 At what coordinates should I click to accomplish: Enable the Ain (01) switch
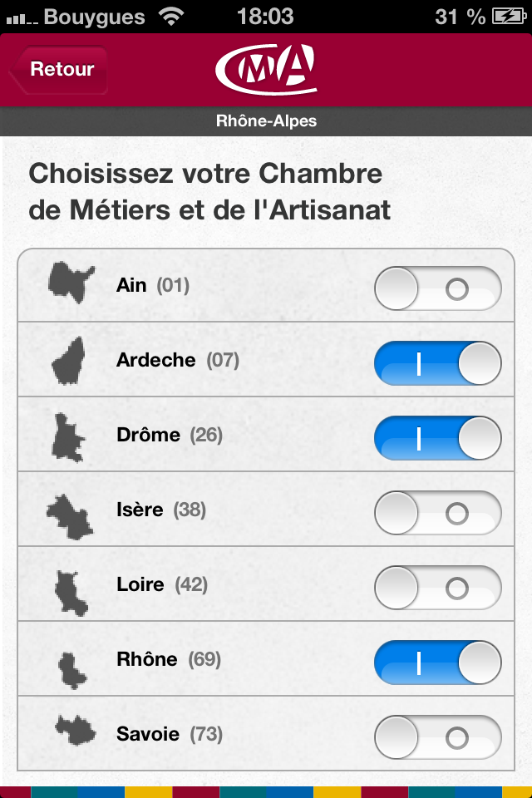coord(438,288)
